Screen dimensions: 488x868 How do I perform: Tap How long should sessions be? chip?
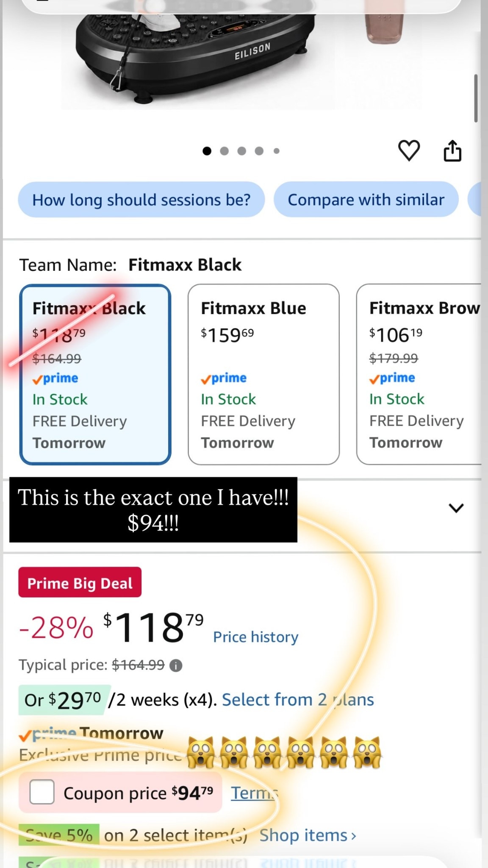point(141,200)
